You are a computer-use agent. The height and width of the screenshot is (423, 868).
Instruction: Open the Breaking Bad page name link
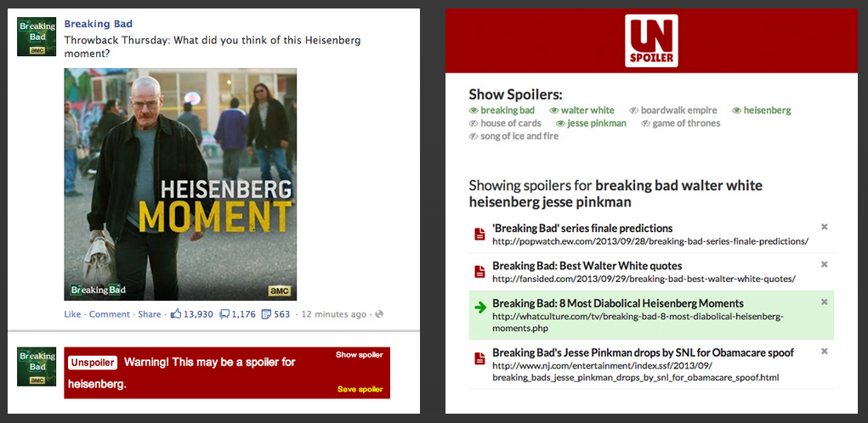(x=99, y=24)
